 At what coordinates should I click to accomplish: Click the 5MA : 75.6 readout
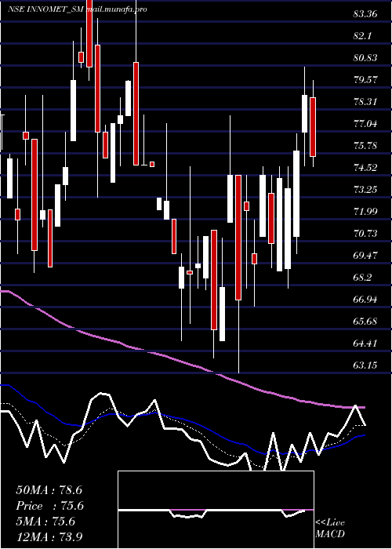45,522
